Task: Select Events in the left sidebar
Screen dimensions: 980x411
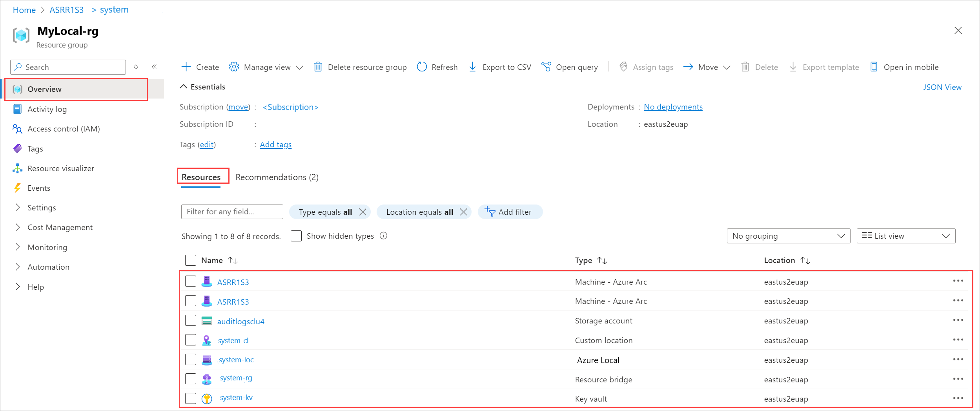Action: click(38, 188)
